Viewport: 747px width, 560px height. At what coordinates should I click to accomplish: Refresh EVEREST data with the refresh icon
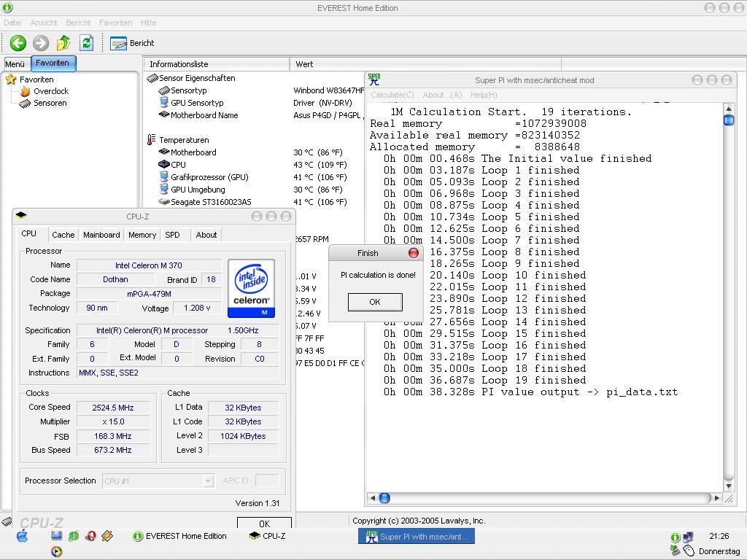[x=86, y=43]
